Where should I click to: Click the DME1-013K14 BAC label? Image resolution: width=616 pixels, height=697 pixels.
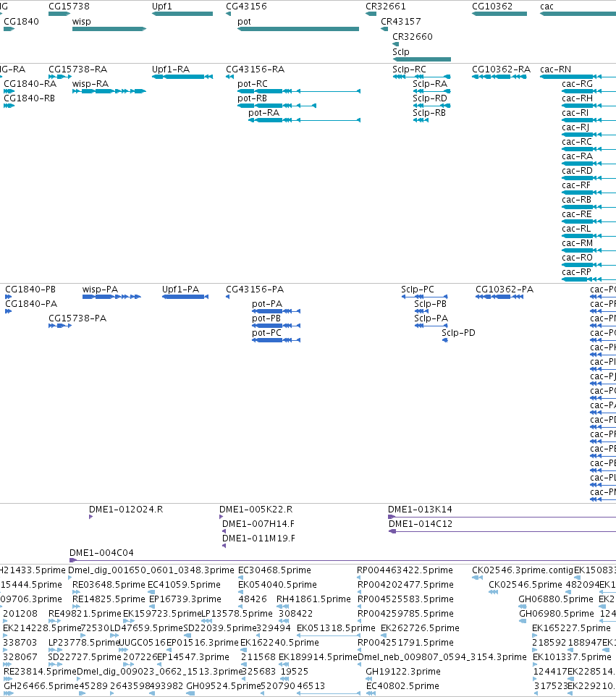(x=420, y=510)
